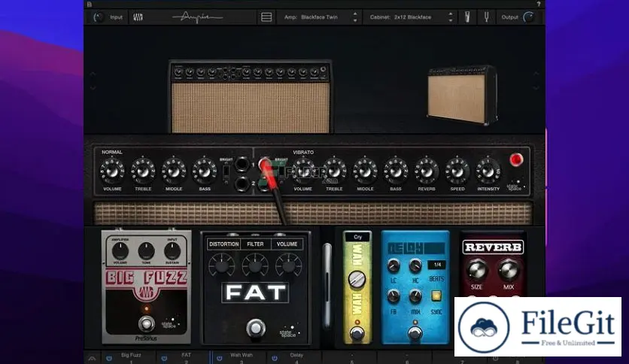Open the tuner fork icon
This screenshot has height=364, width=629.
pyautogui.click(x=486, y=17)
